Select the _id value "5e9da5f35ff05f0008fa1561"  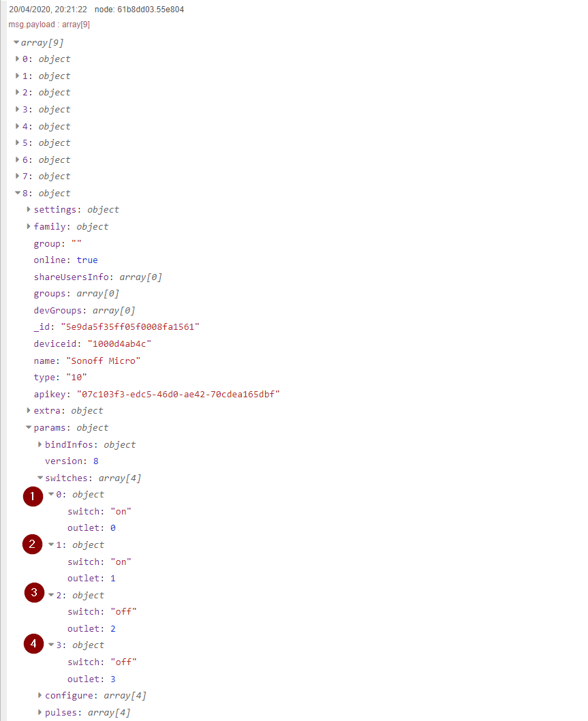tap(130, 327)
